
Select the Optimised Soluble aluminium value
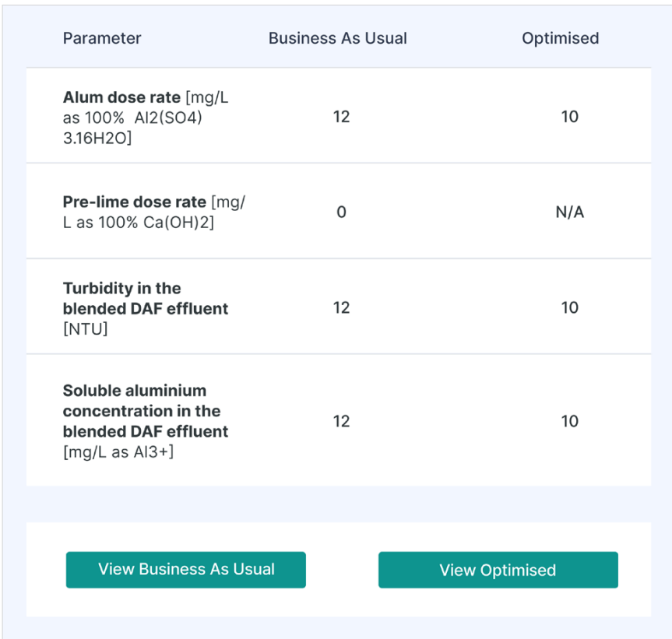pyautogui.click(x=569, y=421)
